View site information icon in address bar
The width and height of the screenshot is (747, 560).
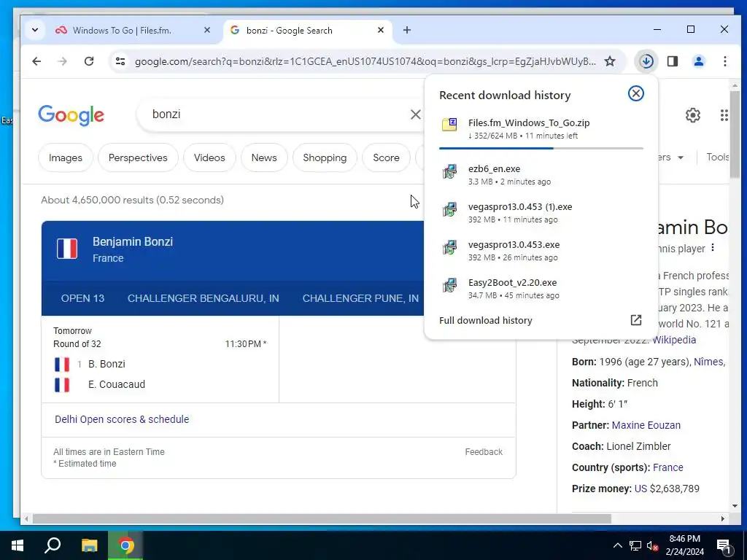120,61
